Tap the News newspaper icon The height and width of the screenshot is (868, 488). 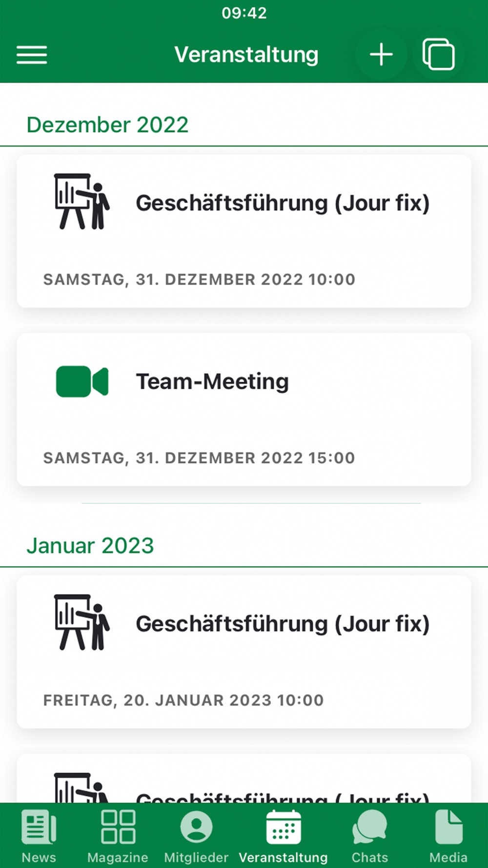(39, 827)
